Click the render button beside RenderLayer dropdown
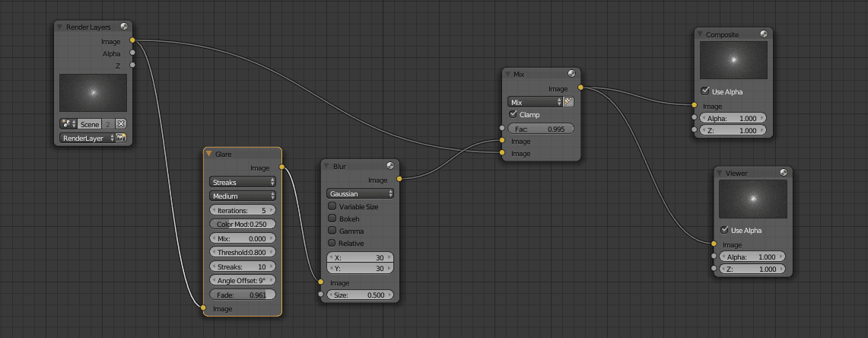The image size is (868, 338). point(121,139)
